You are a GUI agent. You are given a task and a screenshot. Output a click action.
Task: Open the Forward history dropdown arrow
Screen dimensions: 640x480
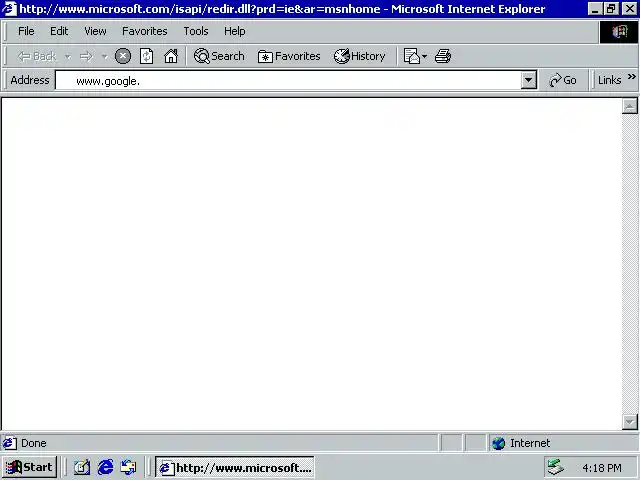pos(105,57)
